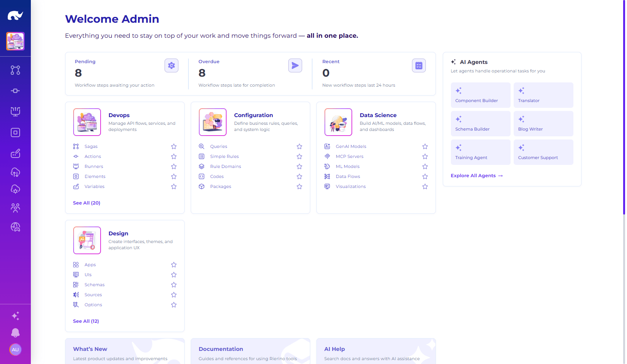This screenshot has width=627, height=364.
Task: Open the Elements icon in the sidebar
Action: 15,133
